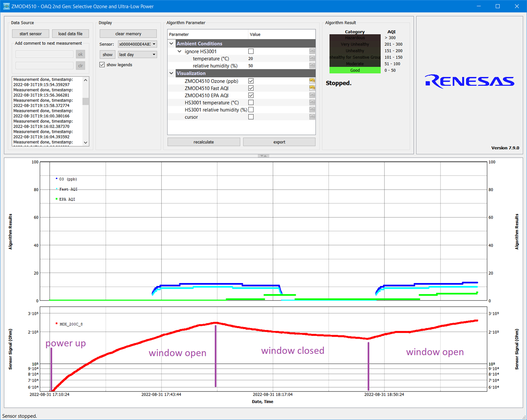Reset the relative humidity (%) value icon

click(x=312, y=66)
